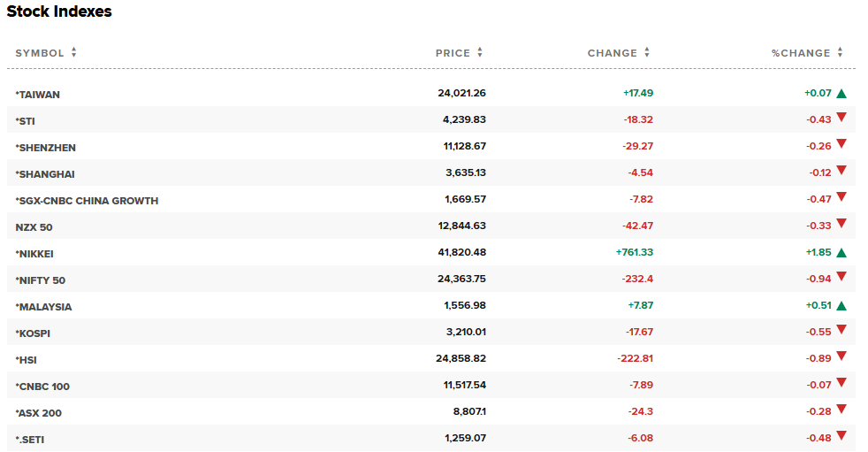Open the *NIFTY 50 index link
868x452 pixels.
pos(41,280)
